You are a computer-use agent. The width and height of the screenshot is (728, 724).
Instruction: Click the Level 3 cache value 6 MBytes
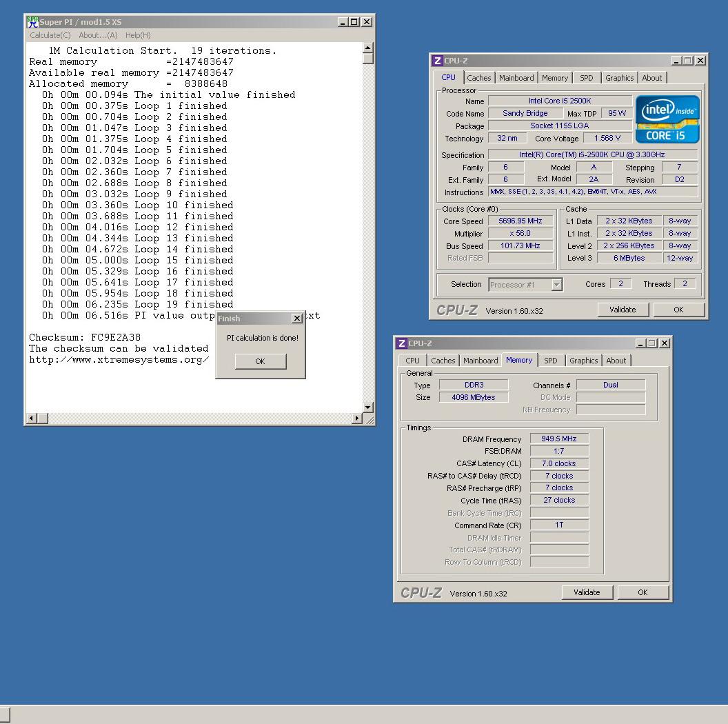(x=629, y=258)
